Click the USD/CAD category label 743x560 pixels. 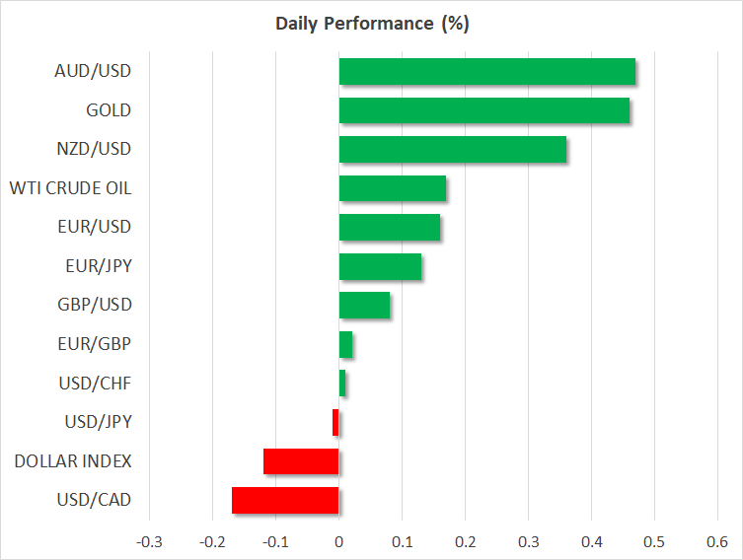click(x=95, y=500)
